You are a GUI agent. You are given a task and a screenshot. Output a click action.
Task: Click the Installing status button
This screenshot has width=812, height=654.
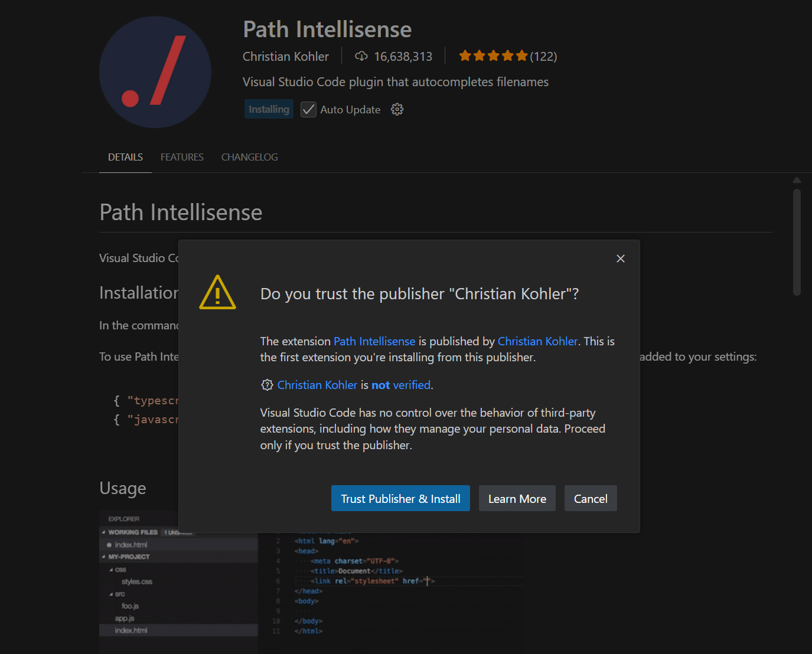click(x=269, y=109)
